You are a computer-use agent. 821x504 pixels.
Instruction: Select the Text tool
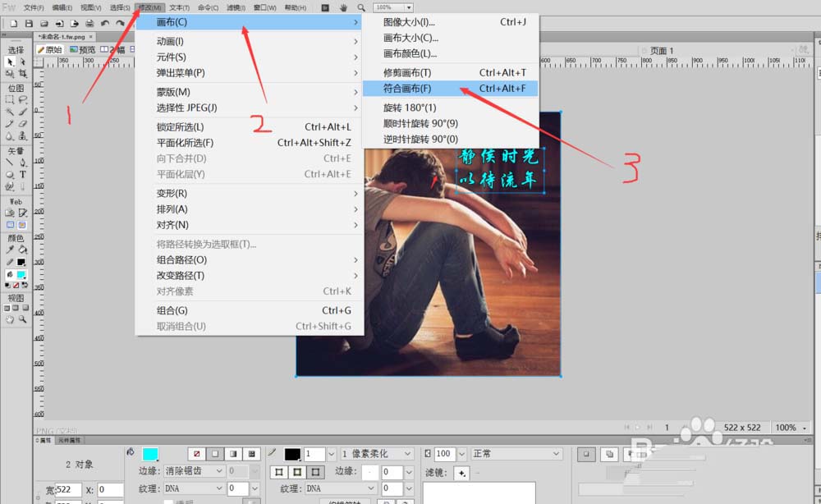22,174
